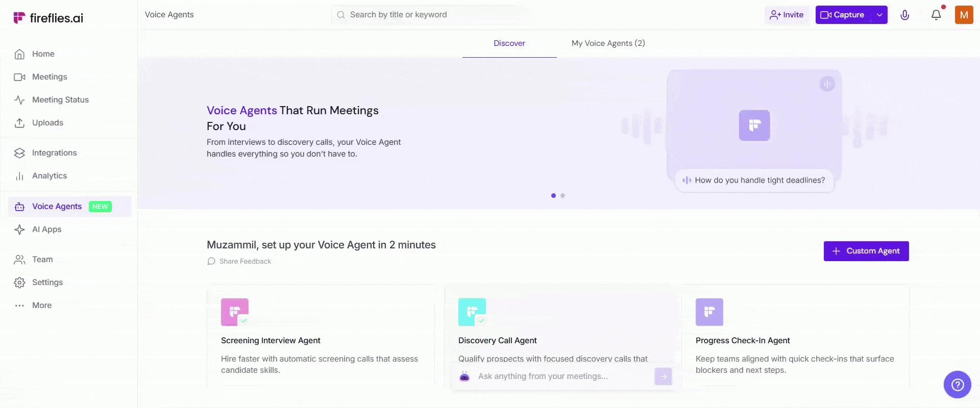Click the Screening Interview Agent pink icon
This screenshot has height=408, width=980.
pyautogui.click(x=235, y=312)
